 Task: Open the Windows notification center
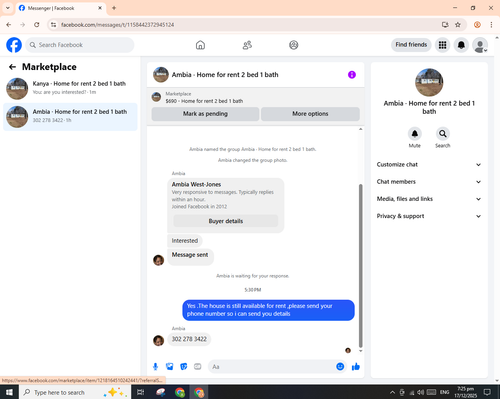[x=487, y=392]
